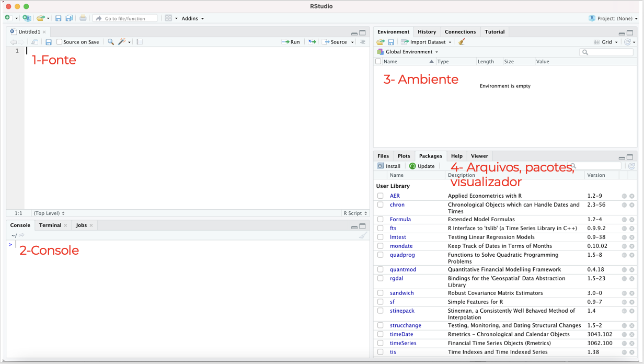Open the timeSeries package link
644x364 pixels.
click(403, 343)
